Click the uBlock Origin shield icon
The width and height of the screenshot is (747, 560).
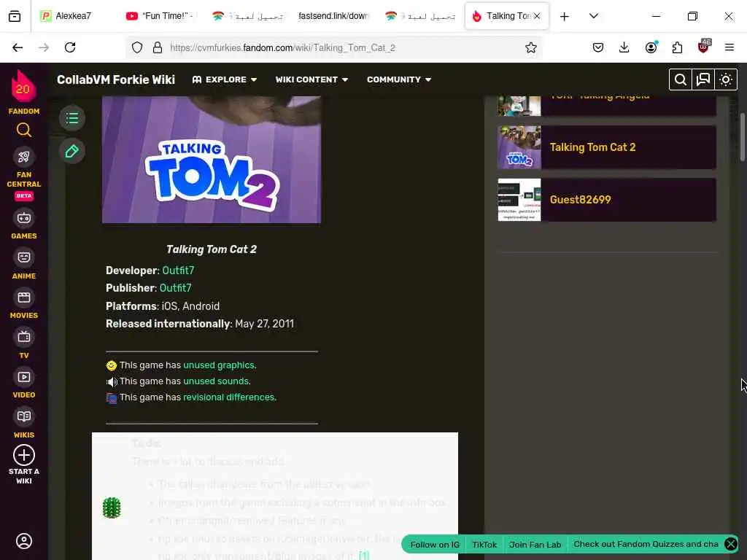[x=704, y=47]
